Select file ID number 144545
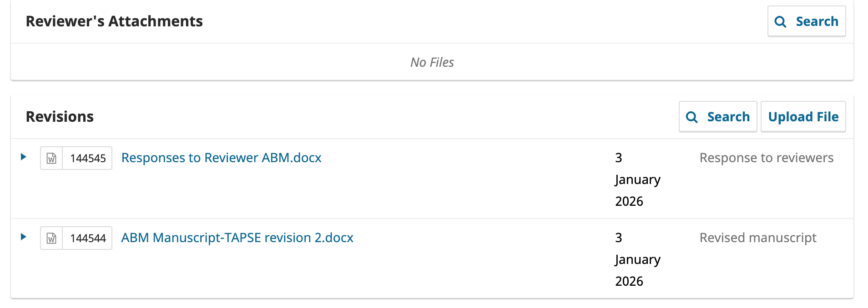Screen dimensions: 868x308 click(x=88, y=158)
